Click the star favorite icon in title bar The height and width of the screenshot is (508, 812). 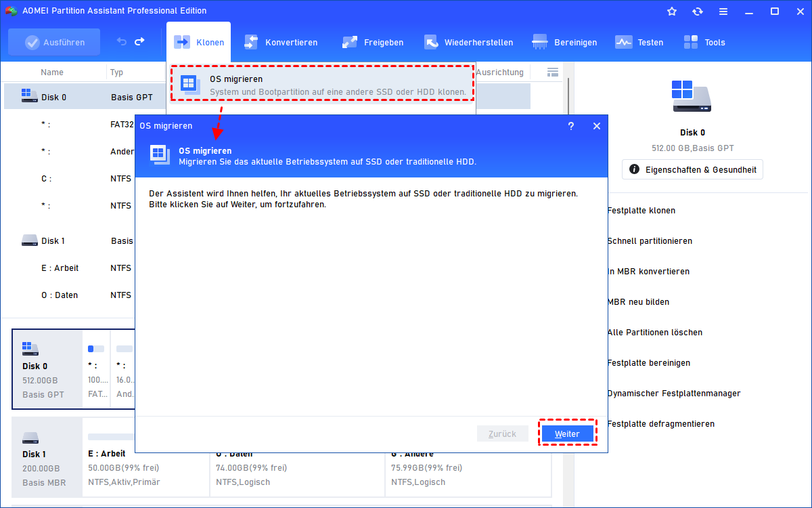click(x=672, y=11)
